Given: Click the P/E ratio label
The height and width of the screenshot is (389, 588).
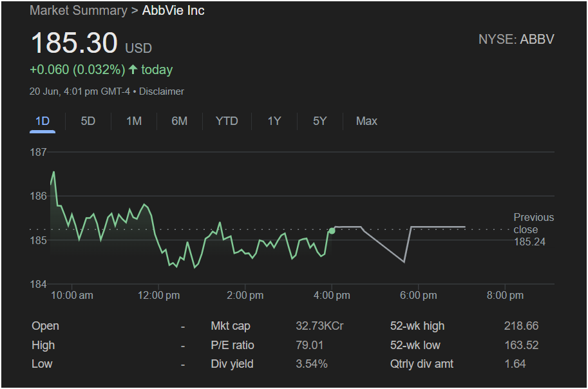Looking at the screenshot, I should [232, 345].
